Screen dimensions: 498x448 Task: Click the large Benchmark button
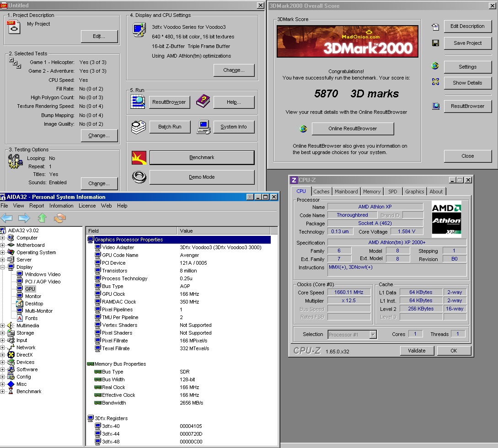pyautogui.click(x=202, y=157)
